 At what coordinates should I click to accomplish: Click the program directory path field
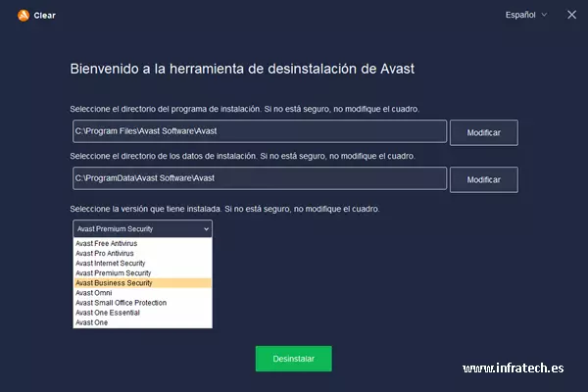(x=260, y=131)
